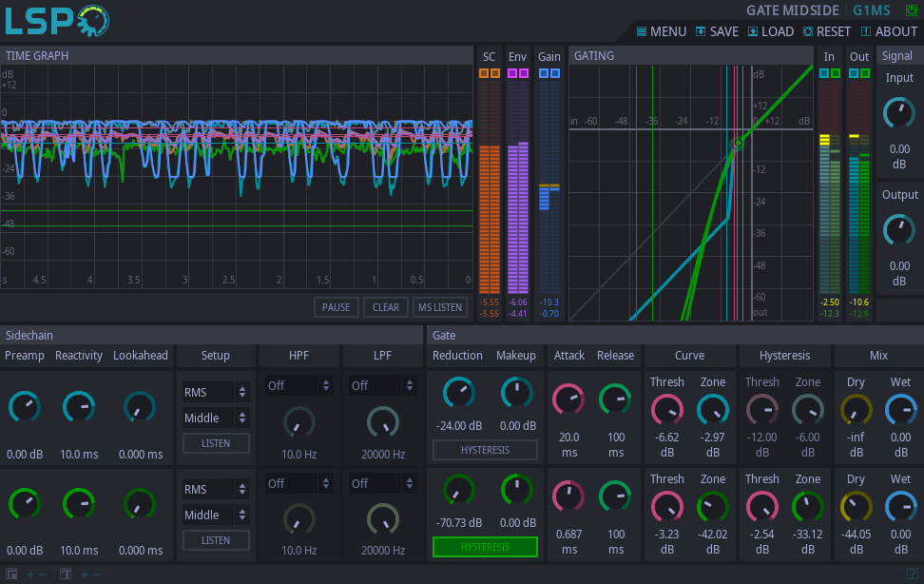
Task: Click the Reduction knob reading -70.73 dB
Action: [458, 490]
